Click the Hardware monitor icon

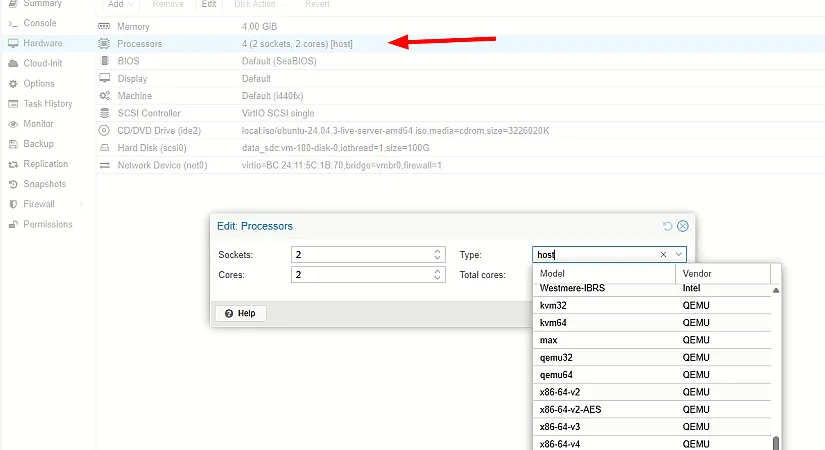(13, 43)
